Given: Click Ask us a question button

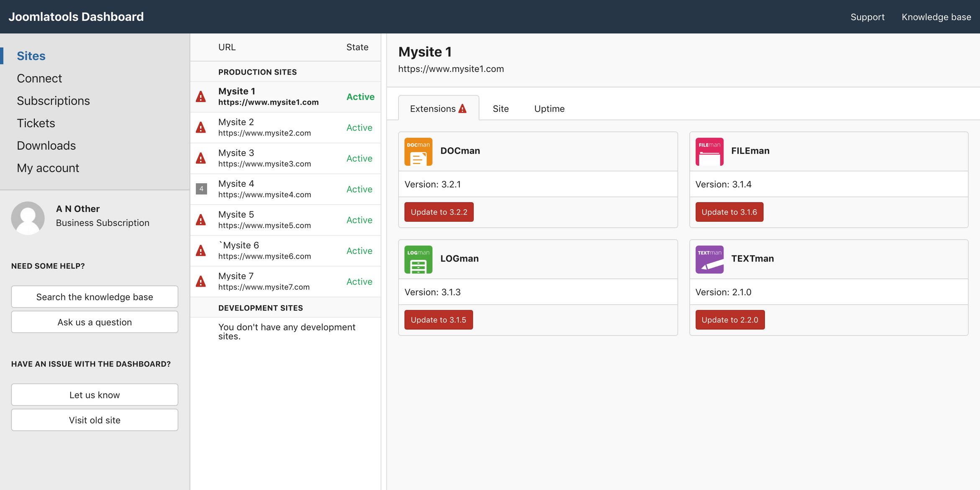Looking at the screenshot, I should [x=95, y=322].
